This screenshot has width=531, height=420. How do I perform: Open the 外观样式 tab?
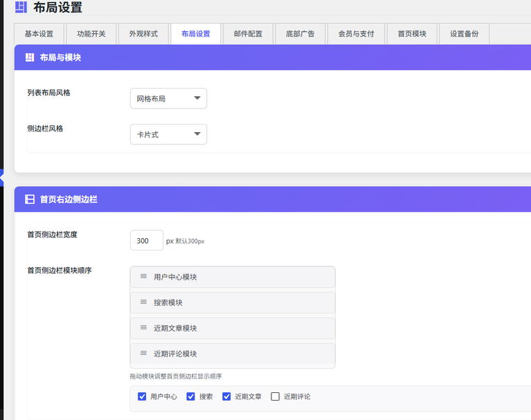[143, 34]
